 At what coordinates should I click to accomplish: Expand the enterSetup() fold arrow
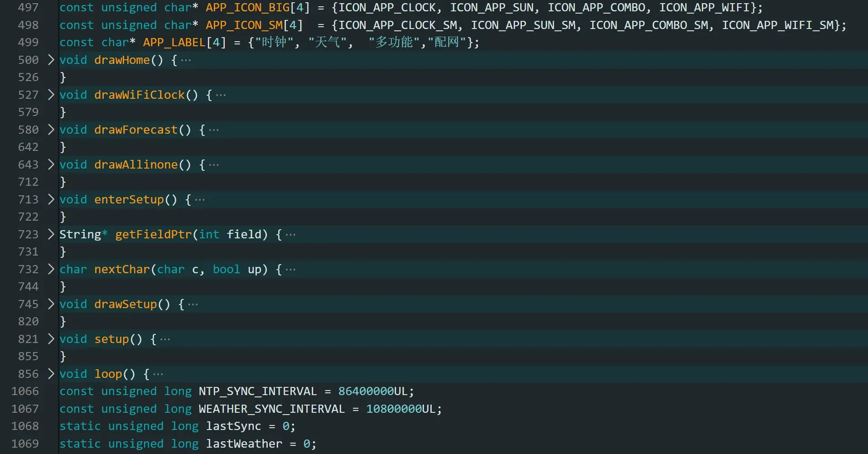(x=51, y=199)
